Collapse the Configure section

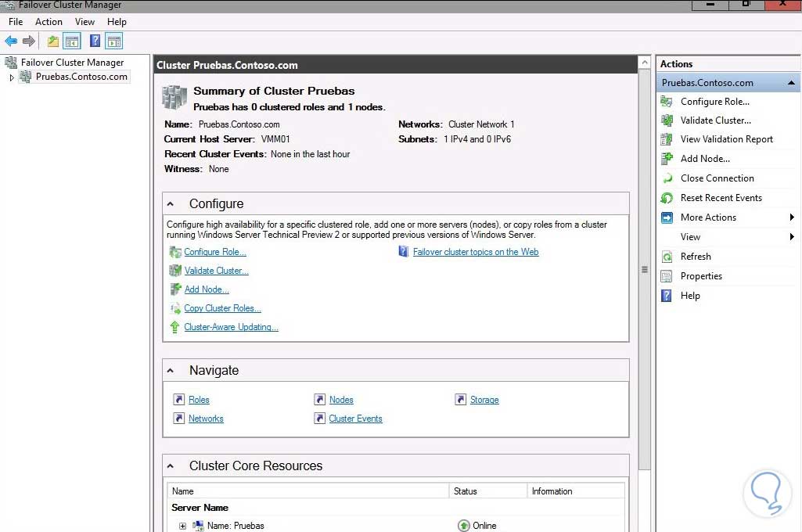coord(171,204)
